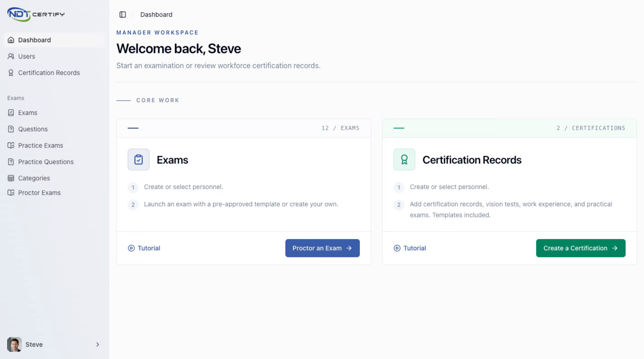Open the Categories page

tap(54, 178)
